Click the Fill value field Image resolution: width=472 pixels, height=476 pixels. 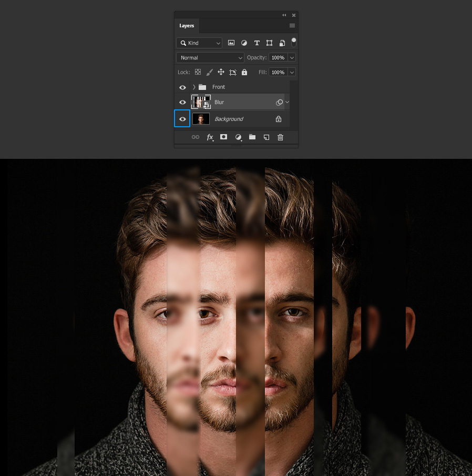point(278,72)
